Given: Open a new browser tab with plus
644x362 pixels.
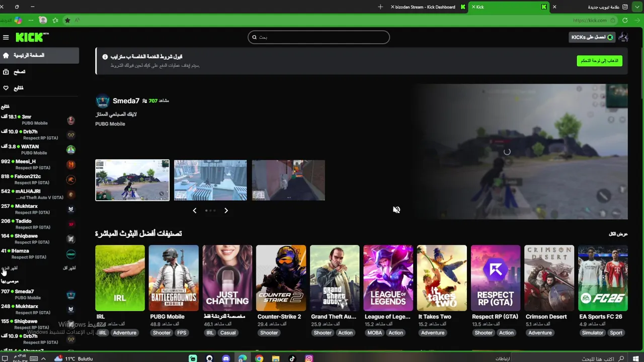Looking at the screenshot, I should click(x=380, y=7).
